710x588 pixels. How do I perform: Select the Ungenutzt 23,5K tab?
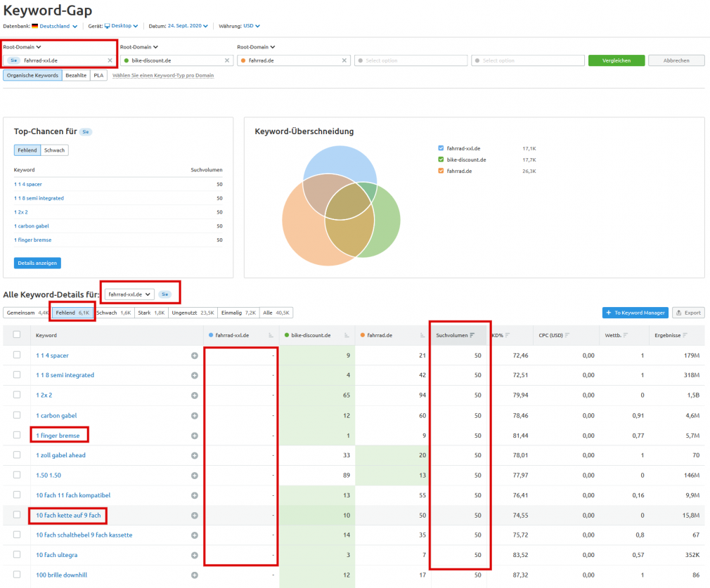coord(193,313)
